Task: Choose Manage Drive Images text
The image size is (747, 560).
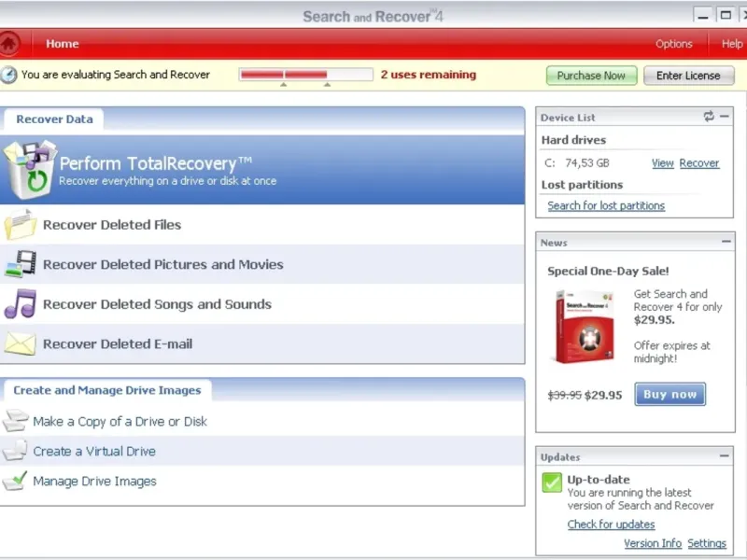Action: pos(94,482)
